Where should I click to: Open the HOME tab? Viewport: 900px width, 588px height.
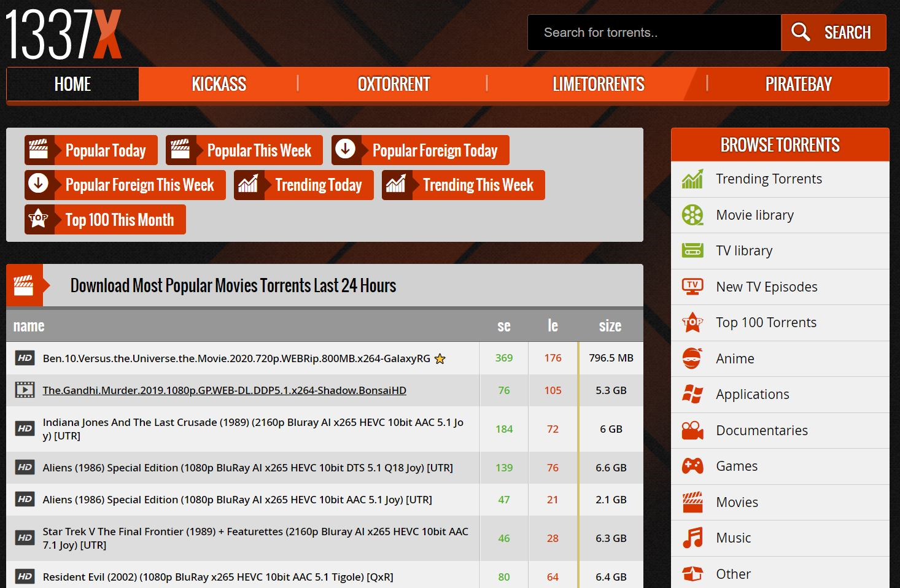pos(72,84)
